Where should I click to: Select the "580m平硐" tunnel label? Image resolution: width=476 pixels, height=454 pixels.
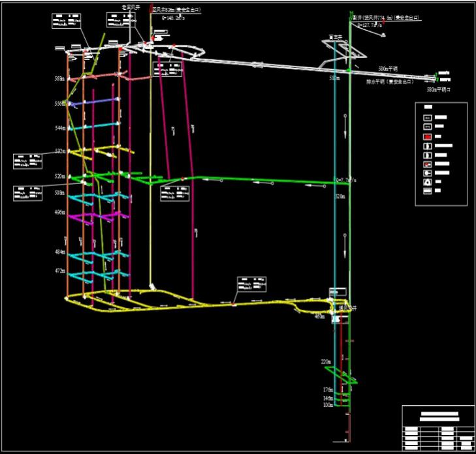click(388, 69)
